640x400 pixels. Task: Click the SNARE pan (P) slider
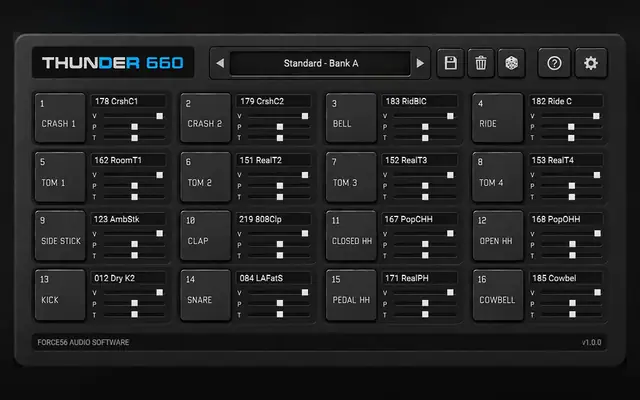[279, 303]
